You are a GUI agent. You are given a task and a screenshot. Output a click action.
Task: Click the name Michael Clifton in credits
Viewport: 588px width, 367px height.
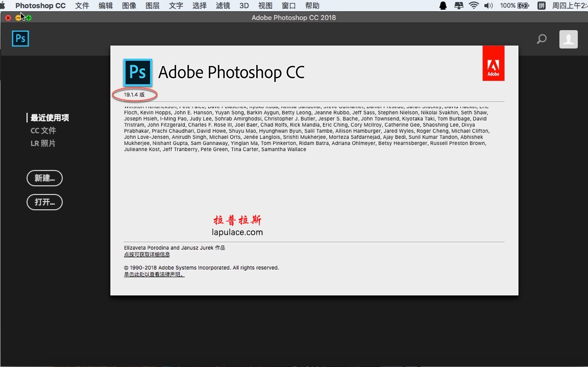pos(470,131)
